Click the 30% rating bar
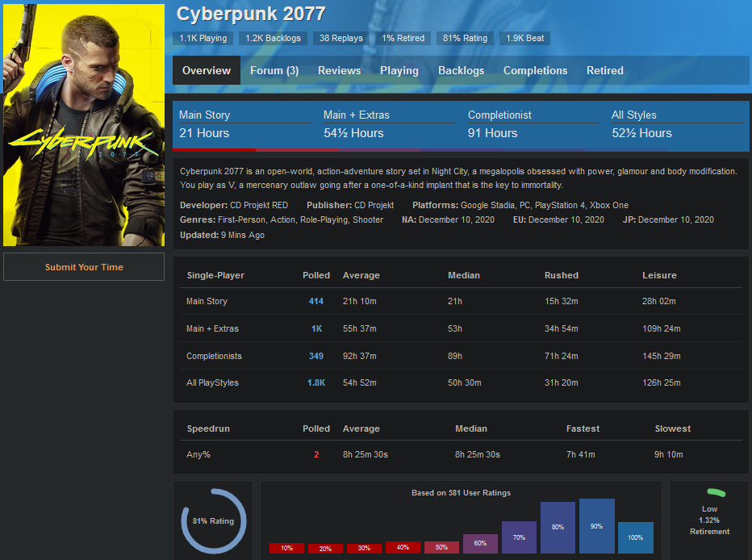This screenshot has width=752, height=560. 364,548
